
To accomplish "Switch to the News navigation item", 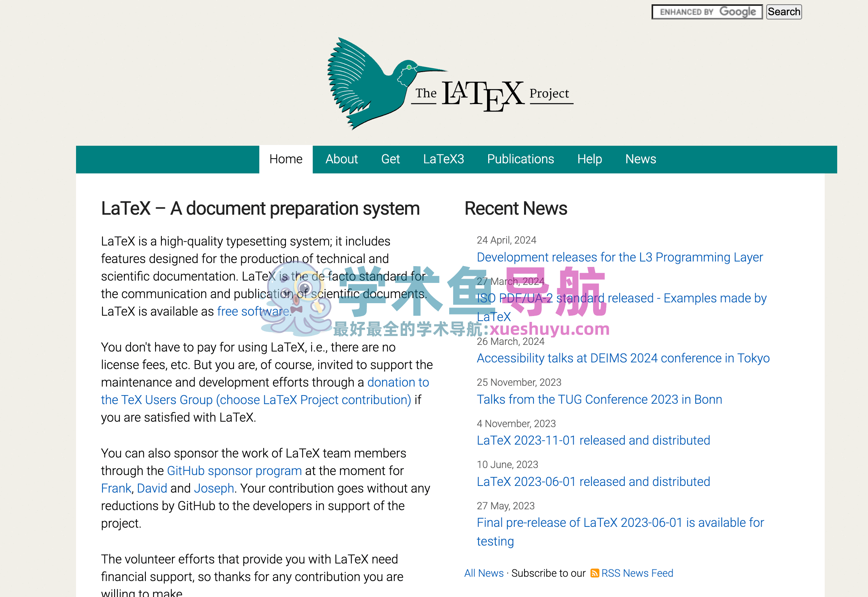I will [640, 159].
